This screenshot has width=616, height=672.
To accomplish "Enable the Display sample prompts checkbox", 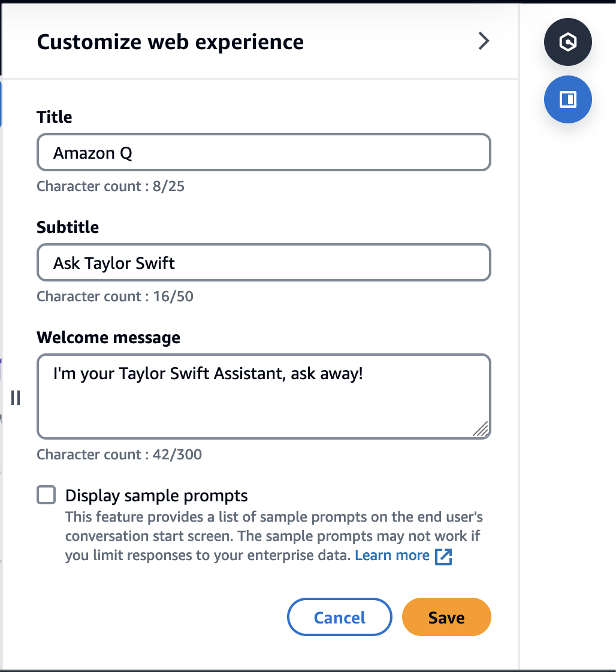I will (x=46, y=495).
